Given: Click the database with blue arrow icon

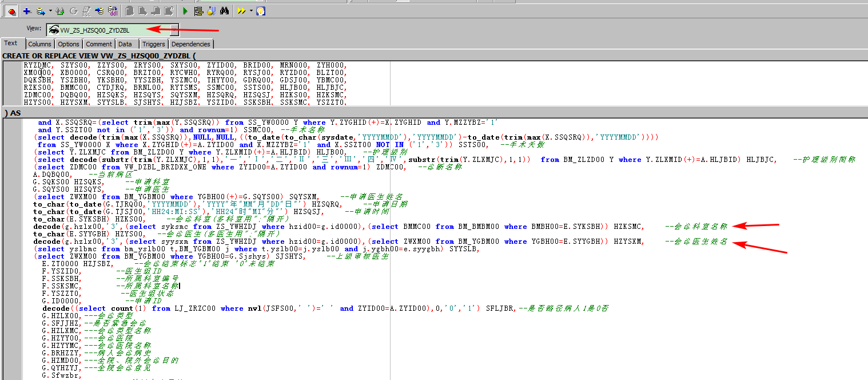Looking at the screenshot, I should tap(41, 11).
